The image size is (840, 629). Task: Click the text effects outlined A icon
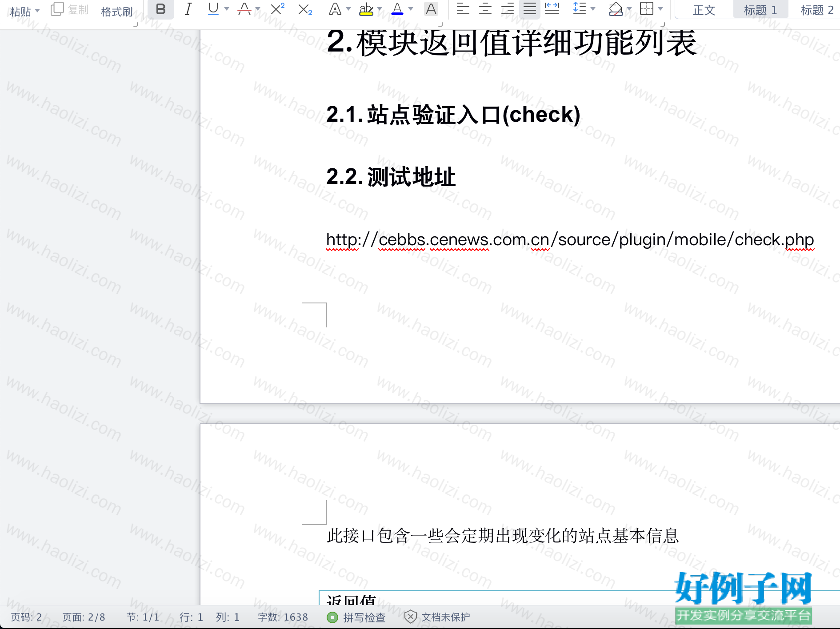coord(335,9)
